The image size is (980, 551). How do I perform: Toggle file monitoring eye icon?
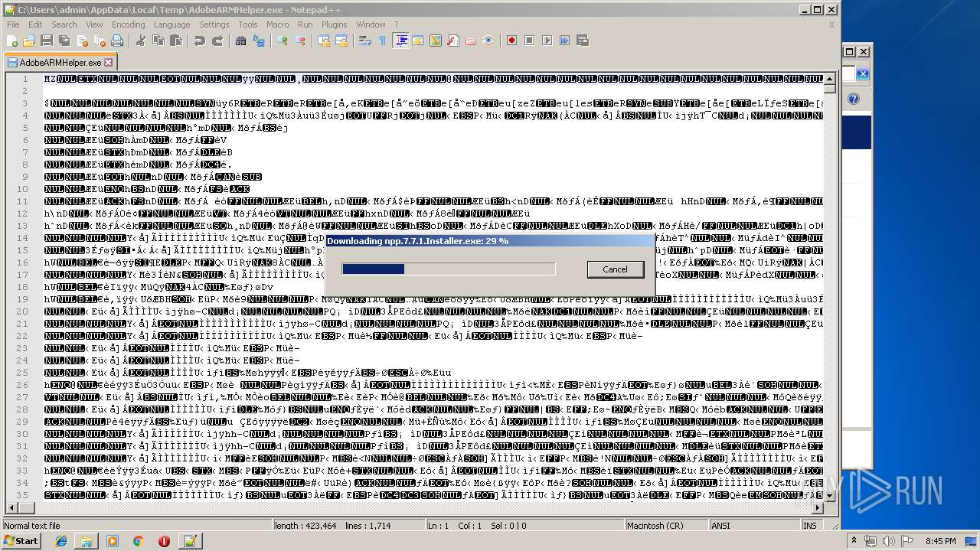[x=488, y=41]
